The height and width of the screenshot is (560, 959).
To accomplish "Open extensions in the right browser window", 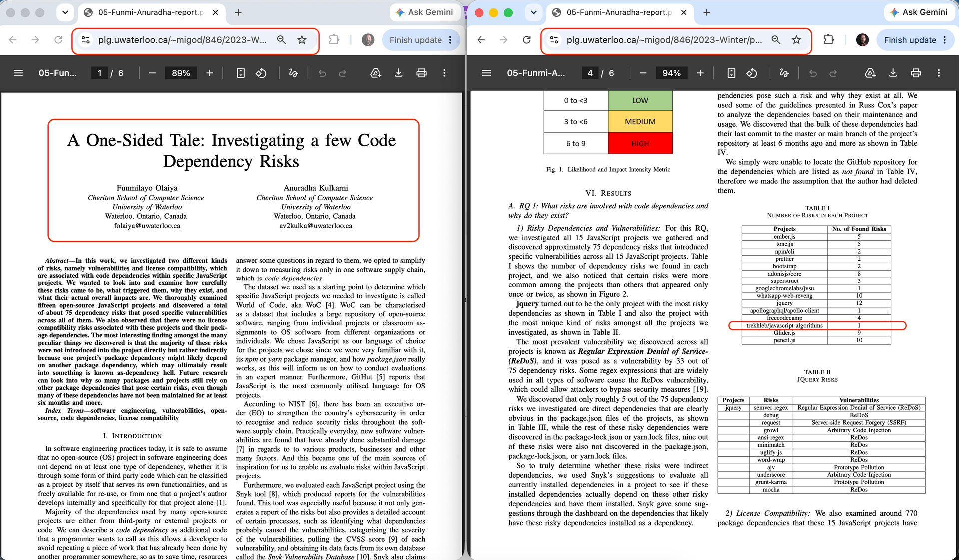I will tap(828, 40).
